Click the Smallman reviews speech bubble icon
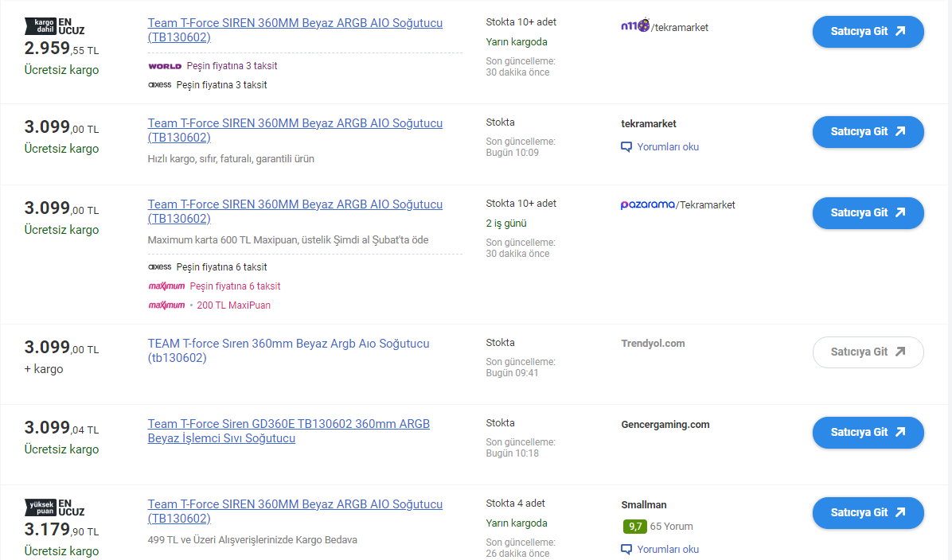 [626, 549]
